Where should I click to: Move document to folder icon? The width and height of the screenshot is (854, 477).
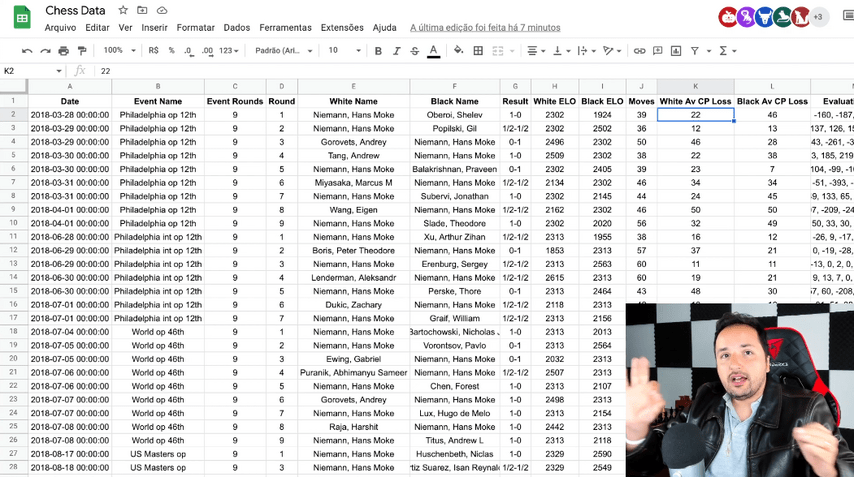pos(142,10)
